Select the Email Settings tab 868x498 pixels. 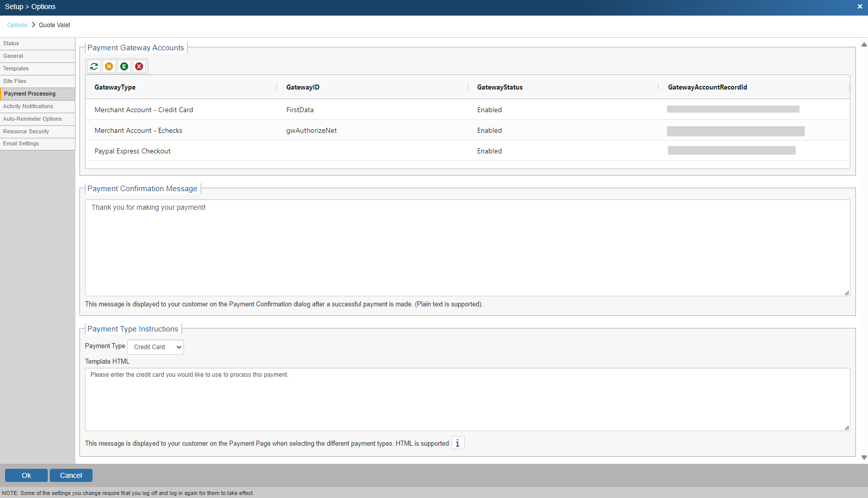click(x=37, y=144)
